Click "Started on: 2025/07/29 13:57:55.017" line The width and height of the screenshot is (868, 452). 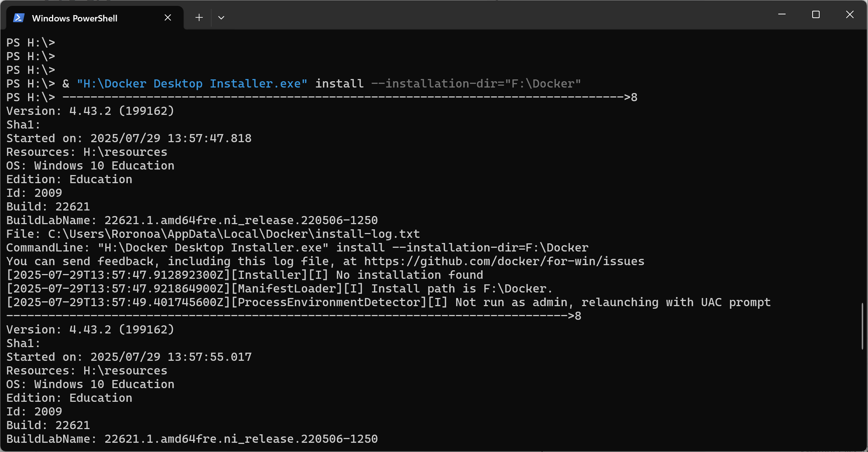click(x=129, y=357)
